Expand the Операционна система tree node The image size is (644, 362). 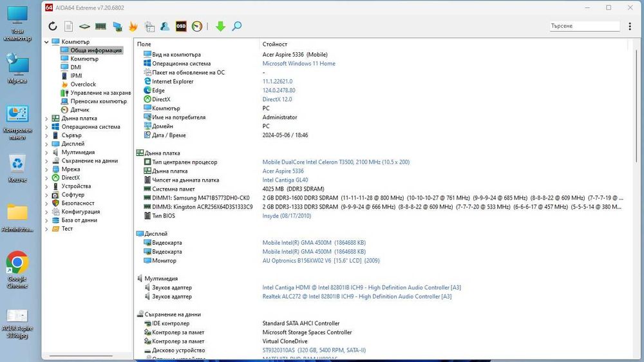click(x=46, y=127)
